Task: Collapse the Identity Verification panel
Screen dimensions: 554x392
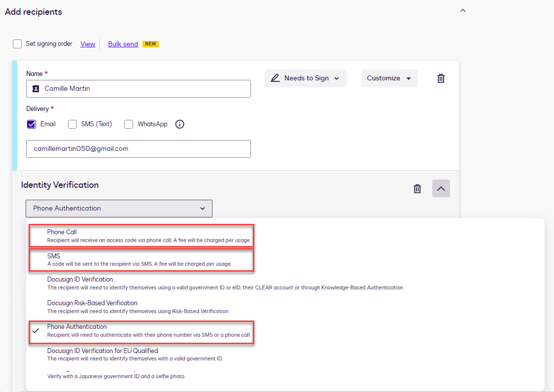Action: pyautogui.click(x=441, y=188)
